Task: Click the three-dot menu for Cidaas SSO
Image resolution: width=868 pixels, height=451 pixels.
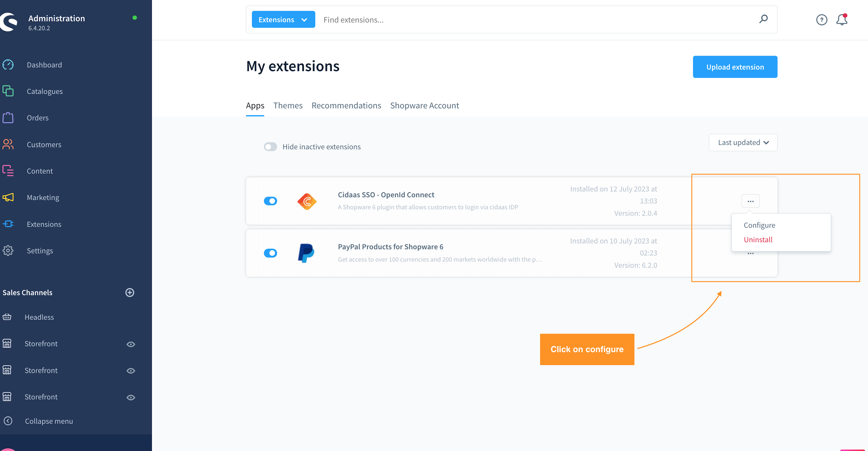Action: click(x=750, y=201)
